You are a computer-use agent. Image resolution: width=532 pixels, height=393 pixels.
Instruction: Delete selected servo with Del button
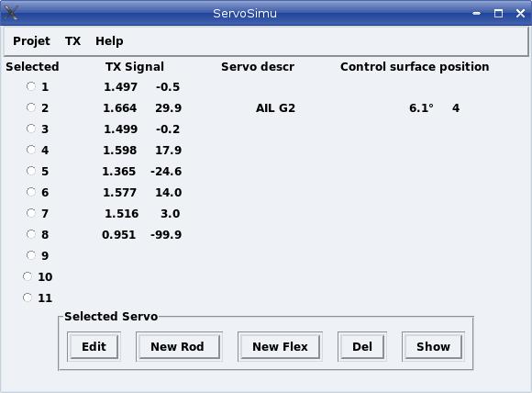click(362, 346)
